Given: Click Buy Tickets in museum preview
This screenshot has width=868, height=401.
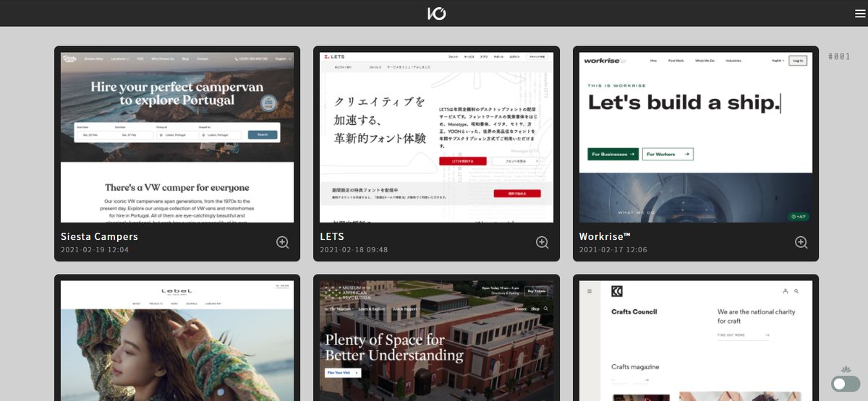Looking at the screenshot, I should point(537,290).
